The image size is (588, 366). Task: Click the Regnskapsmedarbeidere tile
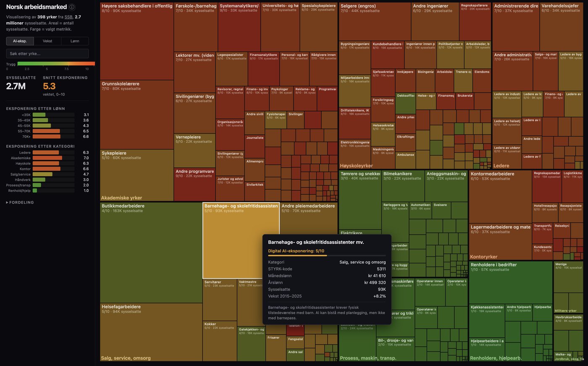(x=547, y=186)
